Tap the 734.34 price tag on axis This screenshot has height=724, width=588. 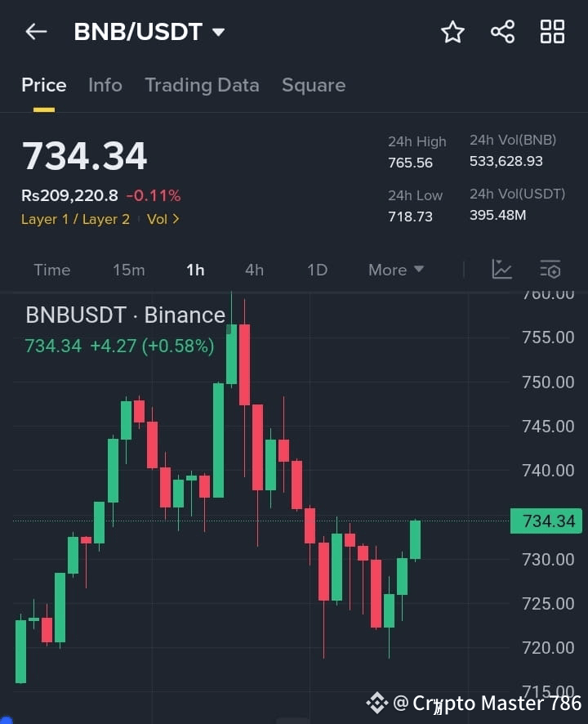point(546,521)
